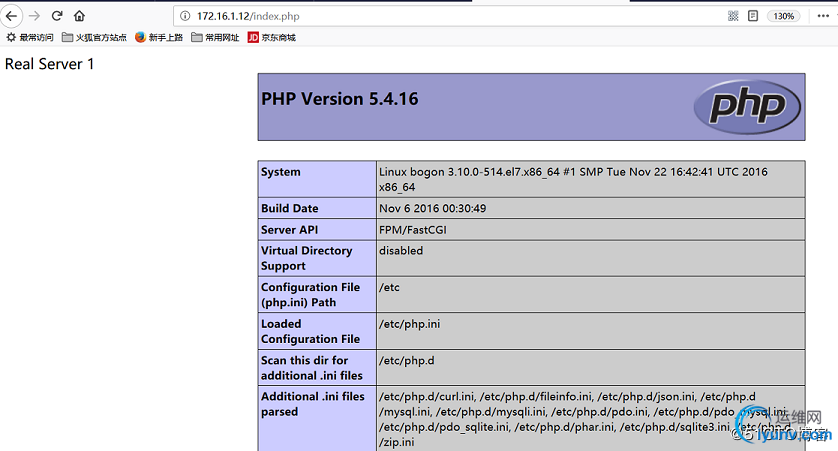Show site info icon in address bar
This screenshot has height=451, width=838.
click(x=185, y=16)
